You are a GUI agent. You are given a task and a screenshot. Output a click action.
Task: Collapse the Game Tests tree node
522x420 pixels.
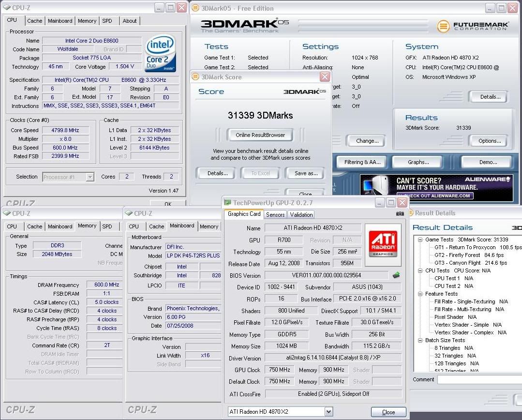point(420,240)
